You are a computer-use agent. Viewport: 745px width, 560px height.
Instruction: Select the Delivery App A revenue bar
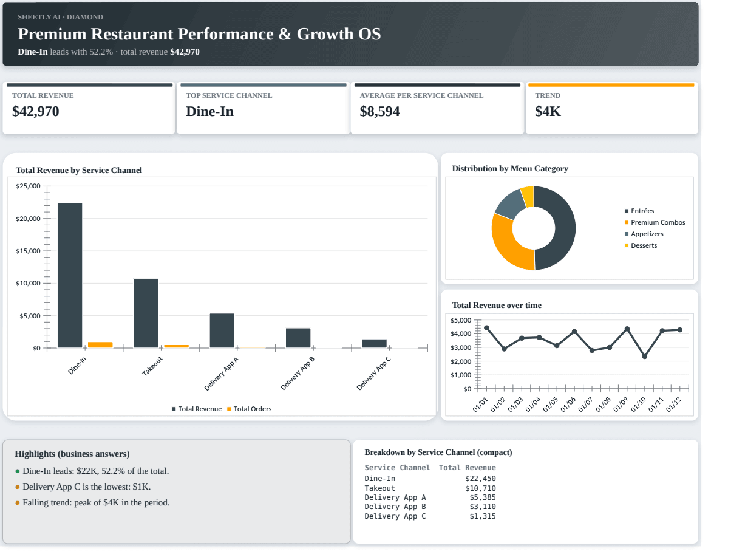point(222,330)
